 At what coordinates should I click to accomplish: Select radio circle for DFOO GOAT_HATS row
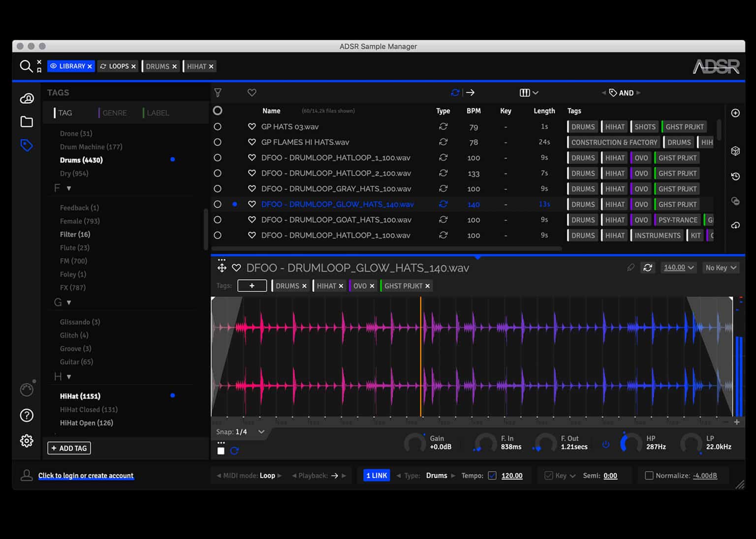(x=217, y=219)
